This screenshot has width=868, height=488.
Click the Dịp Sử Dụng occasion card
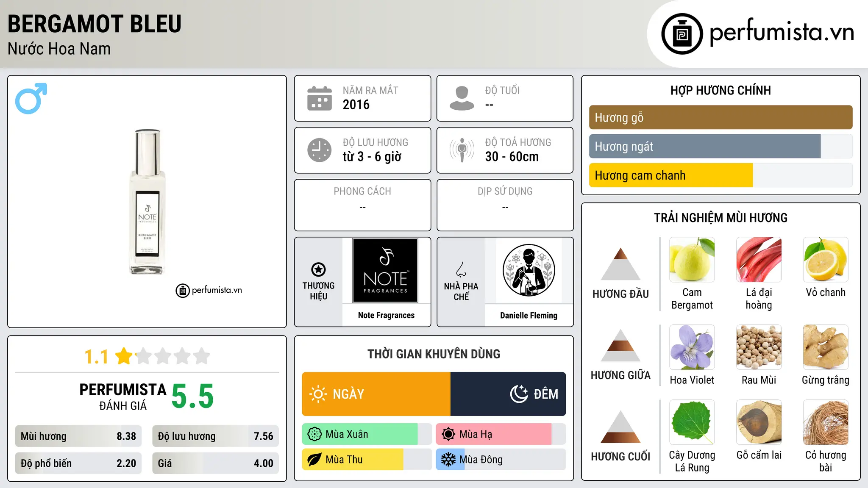(x=505, y=205)
